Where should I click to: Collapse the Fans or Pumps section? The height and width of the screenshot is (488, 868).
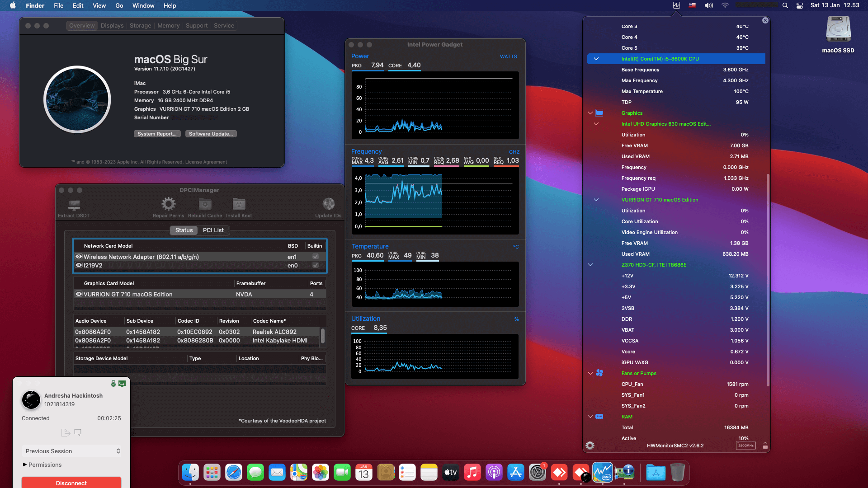(x=590, y=373)
